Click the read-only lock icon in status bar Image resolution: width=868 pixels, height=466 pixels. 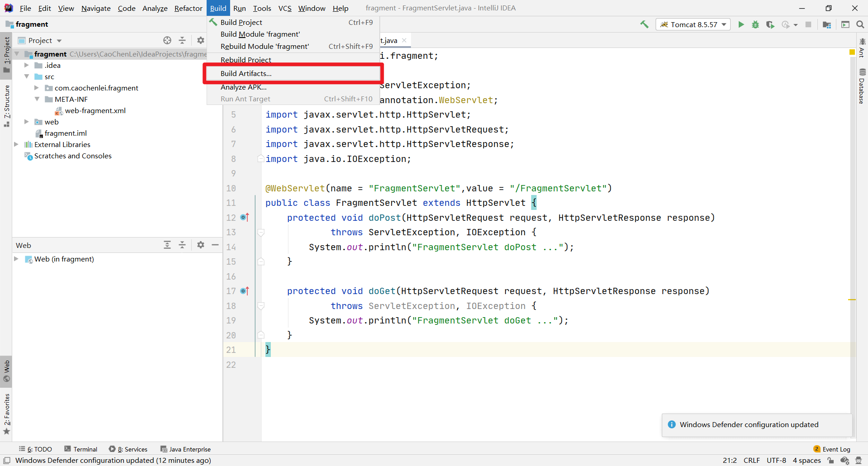point(830,460)
